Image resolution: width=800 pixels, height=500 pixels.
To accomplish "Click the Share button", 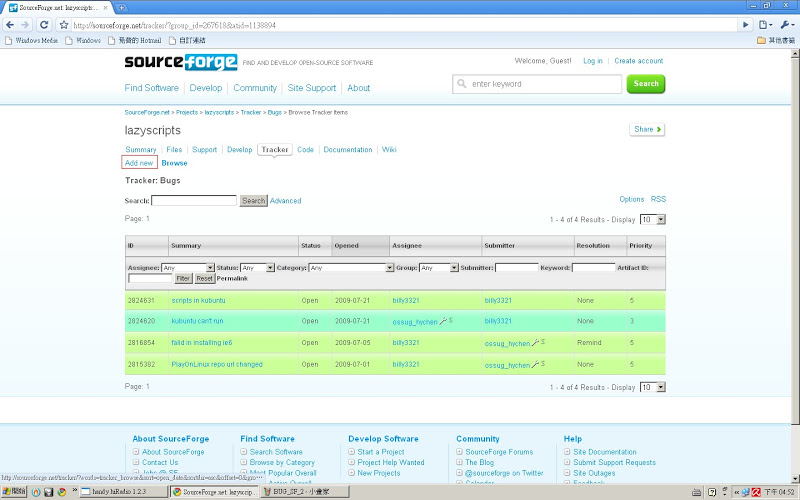I will pos(647,130).
